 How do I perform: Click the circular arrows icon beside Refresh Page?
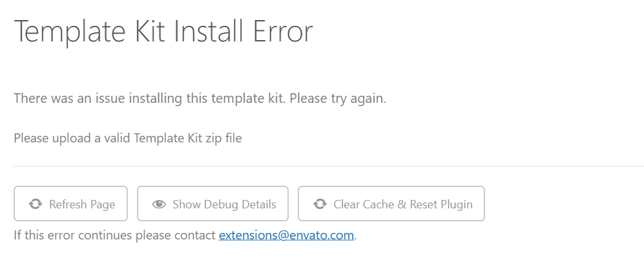(36, 204)
